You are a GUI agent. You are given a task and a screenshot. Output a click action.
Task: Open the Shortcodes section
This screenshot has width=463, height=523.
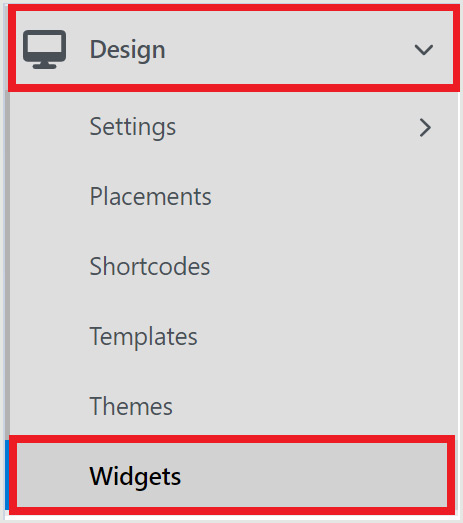tap(234, 267)
